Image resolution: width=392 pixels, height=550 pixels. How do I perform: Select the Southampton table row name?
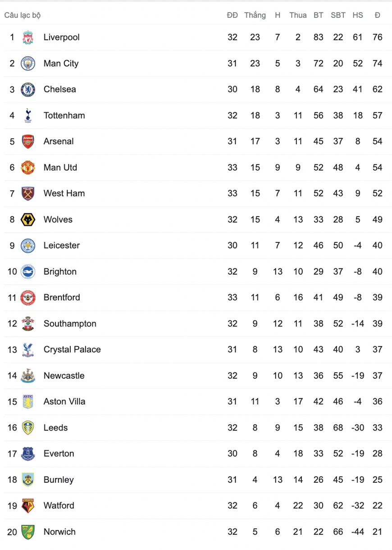[70, 323]
